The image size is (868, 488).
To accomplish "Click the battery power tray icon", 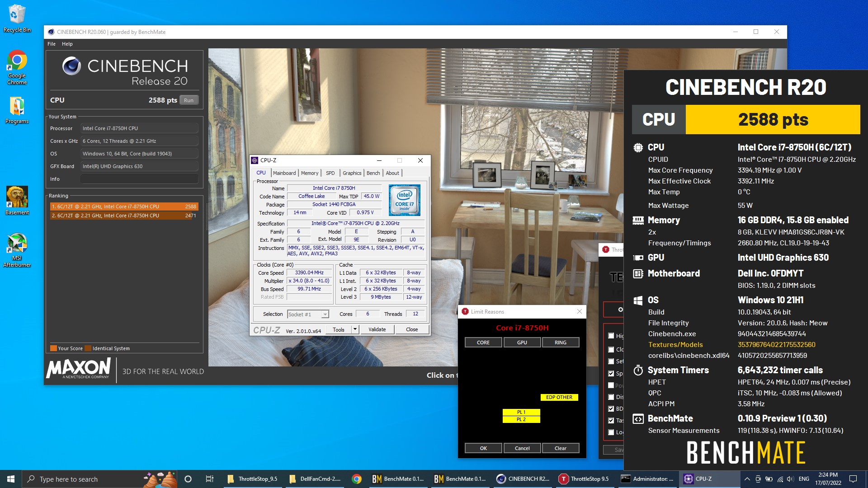I will point(769,479).
